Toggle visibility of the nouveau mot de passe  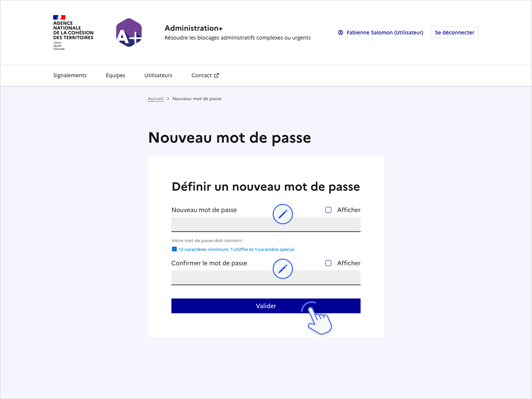pyautogui.click(x=328, y=210)
